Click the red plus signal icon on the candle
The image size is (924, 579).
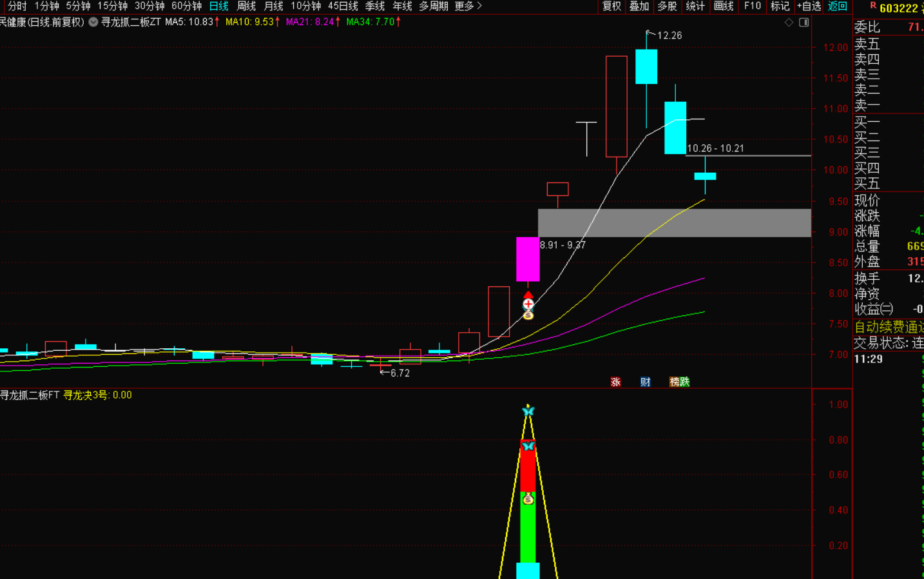[528, 303]
